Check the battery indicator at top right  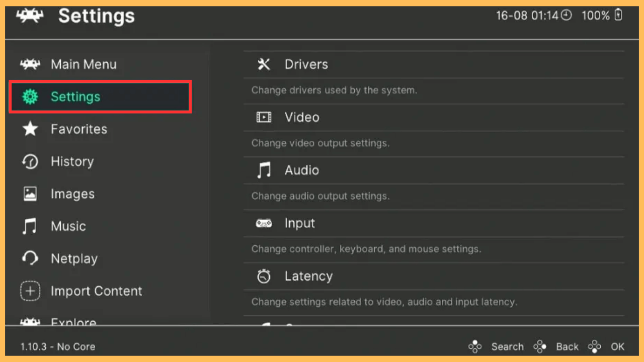click(602, 16)
